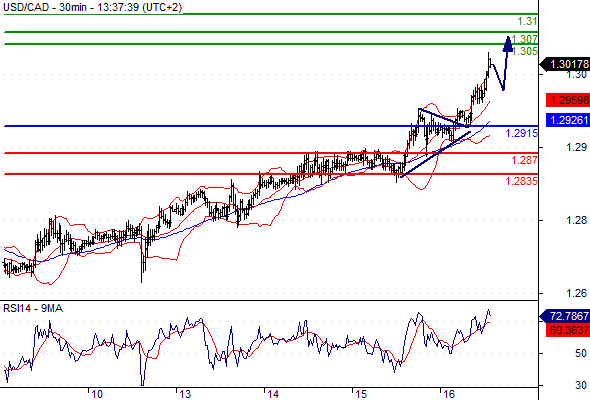590x400 pixels.
Task: Select the price axis label 1.28
Action: (x=577, y=220)
